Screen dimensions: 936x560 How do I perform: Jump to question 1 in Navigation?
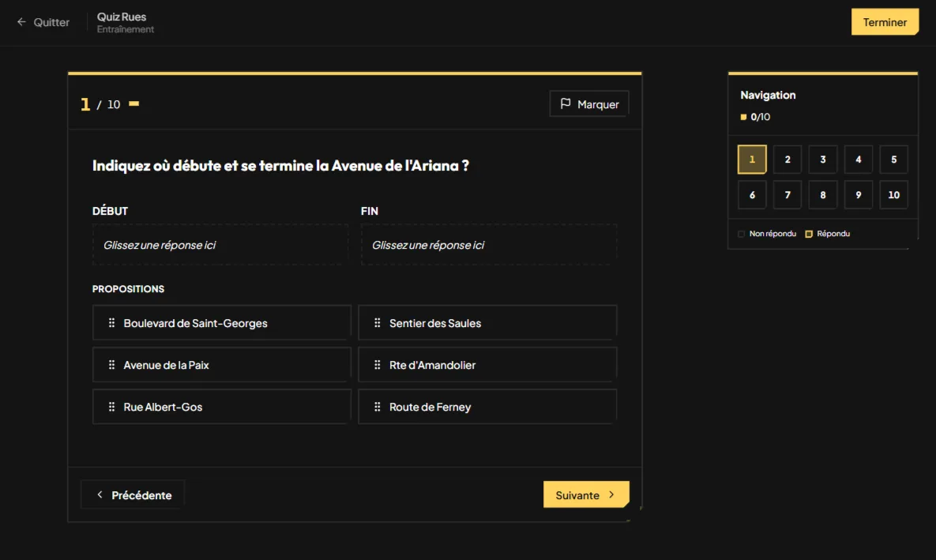click(x=752, y=160)
